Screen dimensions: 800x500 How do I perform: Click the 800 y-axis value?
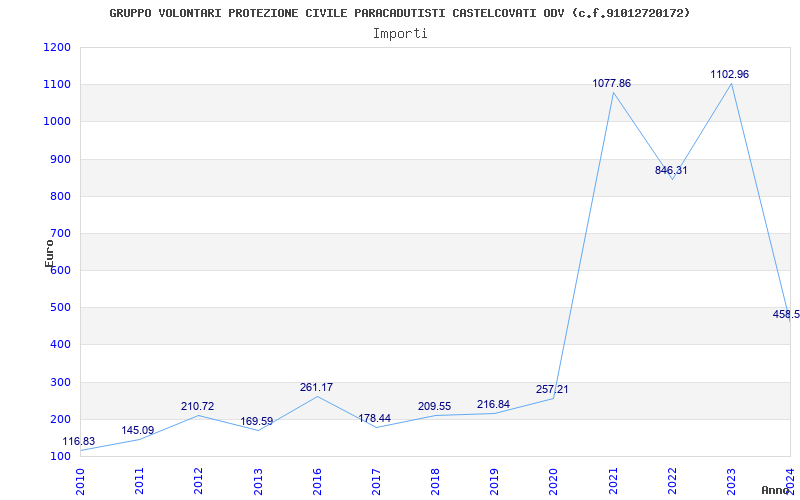click(61, 196)
